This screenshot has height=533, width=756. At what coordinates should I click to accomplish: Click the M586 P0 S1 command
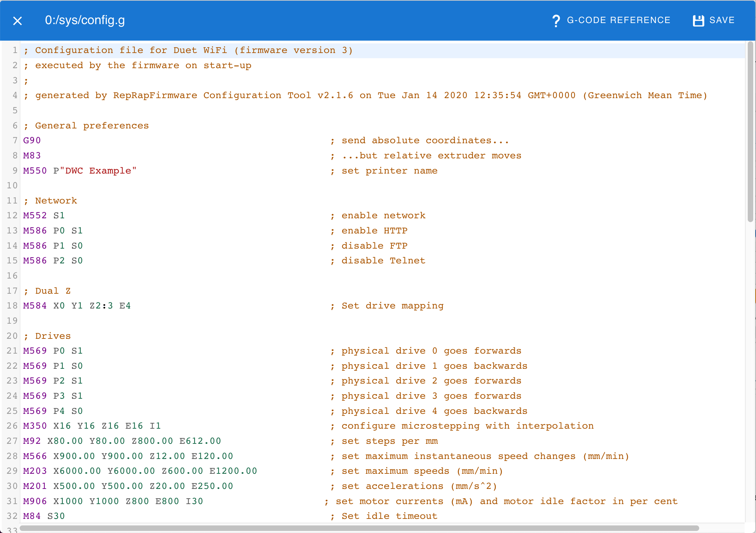[x=53, y=231]
